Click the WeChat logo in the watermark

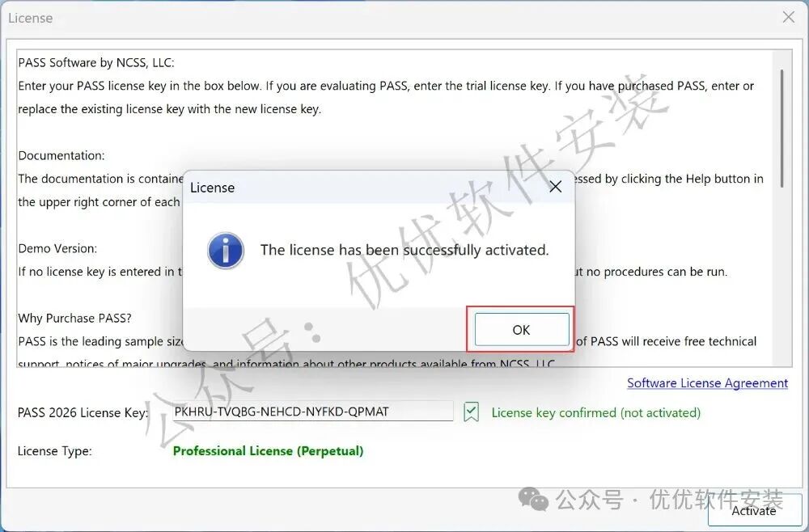[533, 499]
